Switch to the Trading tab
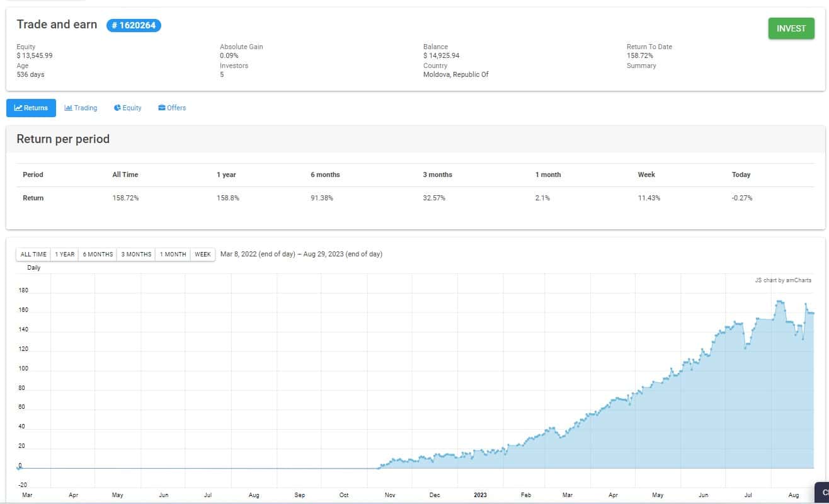The width and height of the screenshot is (829, 504). pos(81,108)
